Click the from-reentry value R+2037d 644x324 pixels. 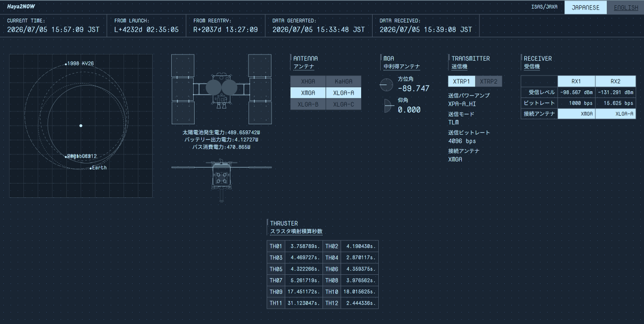[225, 30]
